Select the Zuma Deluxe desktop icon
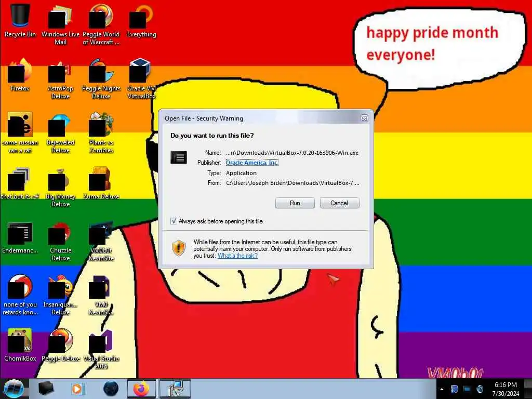Screen dimensions: 532x399 [x=101, y=183]
